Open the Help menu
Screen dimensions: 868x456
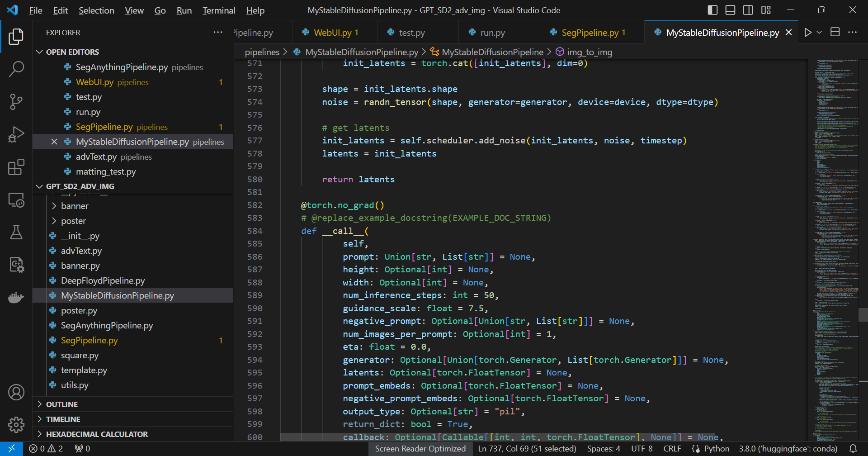255,10
